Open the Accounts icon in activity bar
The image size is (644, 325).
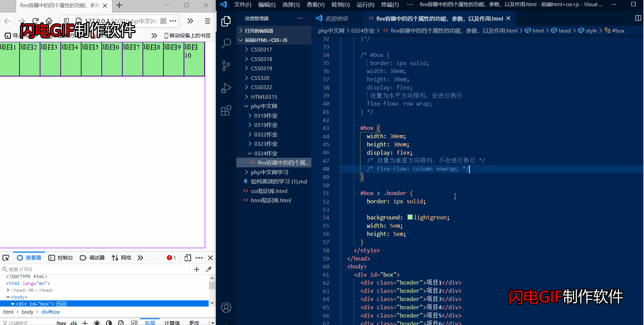coord(226,308)
